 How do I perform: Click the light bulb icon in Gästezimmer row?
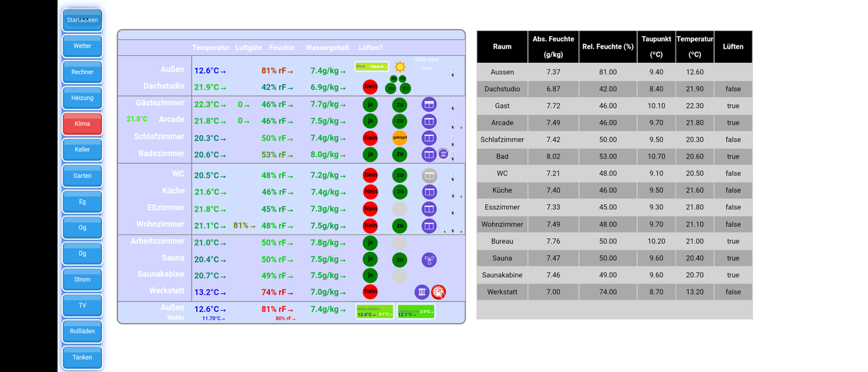point(453,106)
